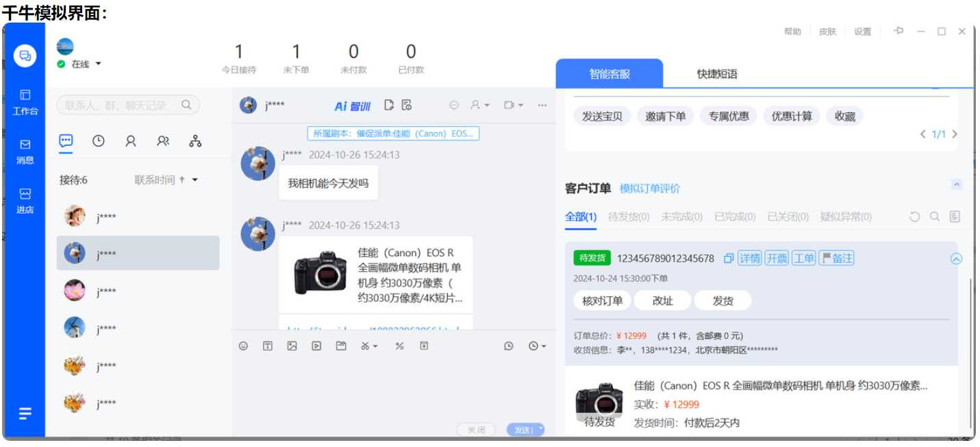Open the 模拟订单评价 link

tap(650, 188)
